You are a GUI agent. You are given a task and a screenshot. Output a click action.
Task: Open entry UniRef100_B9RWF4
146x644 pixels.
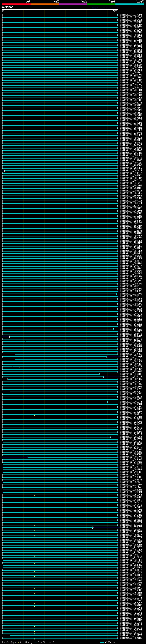coord(131,55)
